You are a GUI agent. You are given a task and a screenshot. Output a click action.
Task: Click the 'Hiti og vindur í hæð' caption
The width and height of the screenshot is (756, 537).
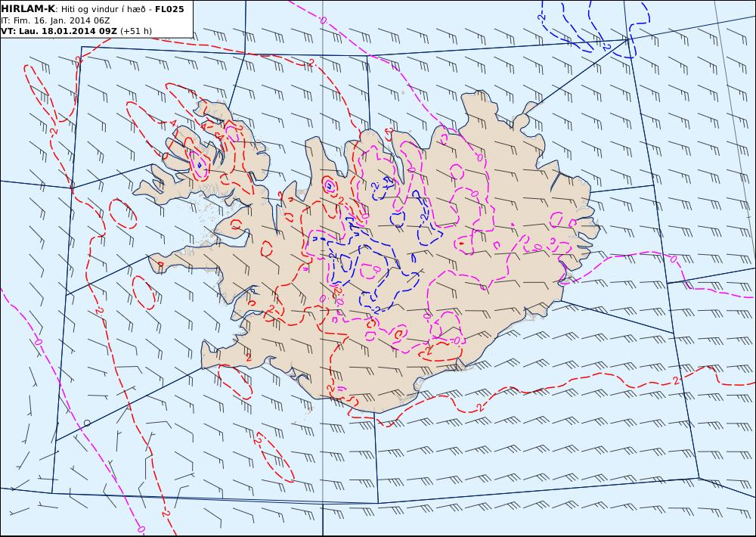103,9
